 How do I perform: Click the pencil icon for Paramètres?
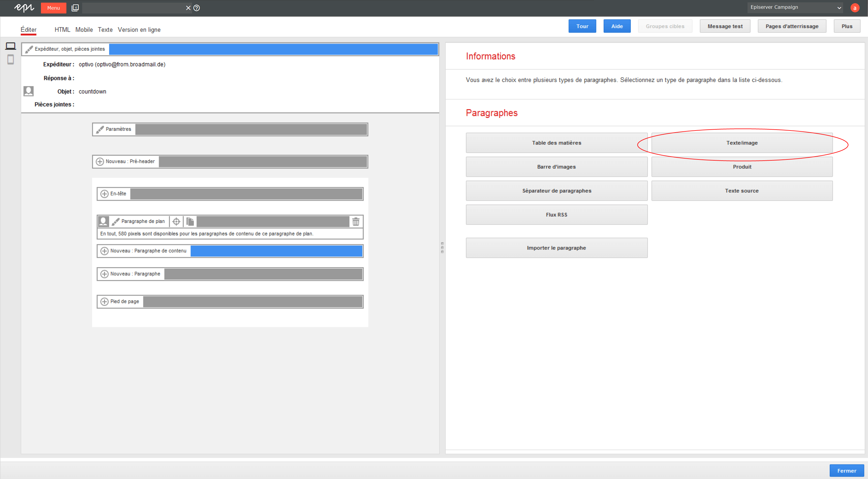[x=100, y=129]
